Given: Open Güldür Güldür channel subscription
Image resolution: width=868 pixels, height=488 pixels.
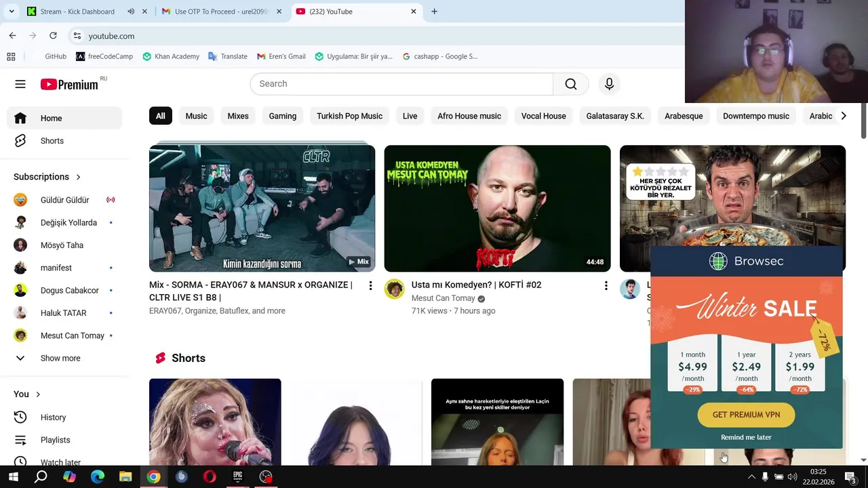Looking at the screenshot, I should click(65, 200).
